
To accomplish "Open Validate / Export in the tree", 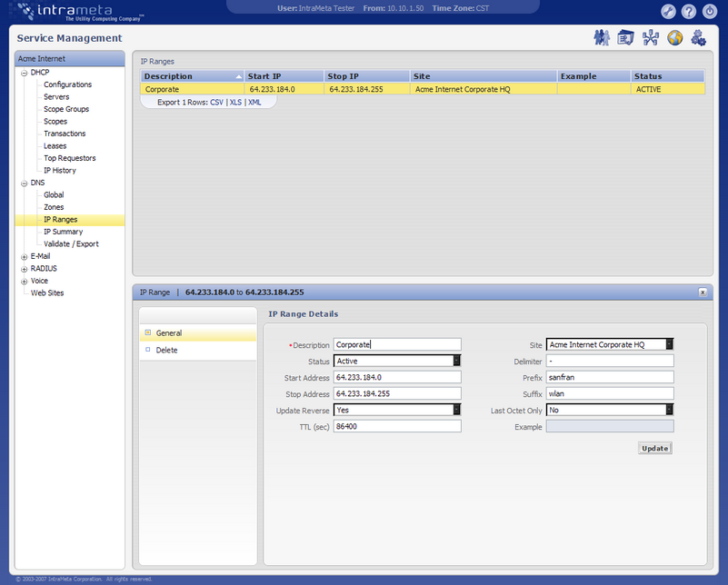I will (x=71, y=244).
